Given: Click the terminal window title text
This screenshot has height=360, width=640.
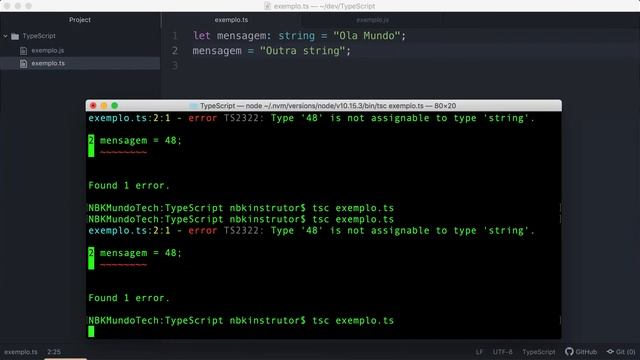Looking at the screenshot, I should point(328,106).
